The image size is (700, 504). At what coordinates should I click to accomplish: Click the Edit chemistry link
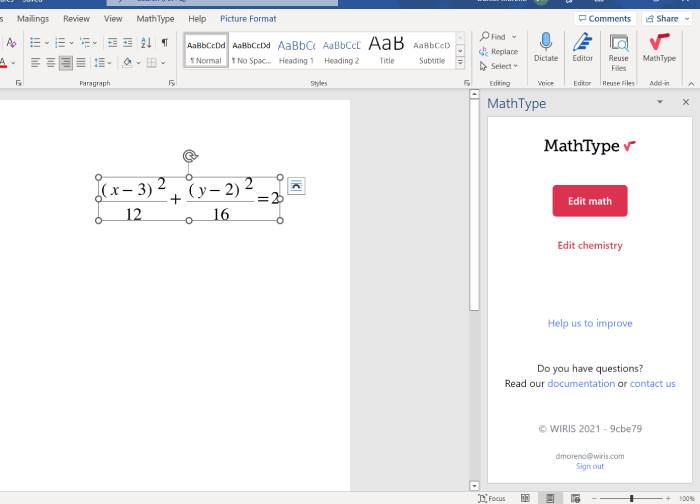(590, 245)
